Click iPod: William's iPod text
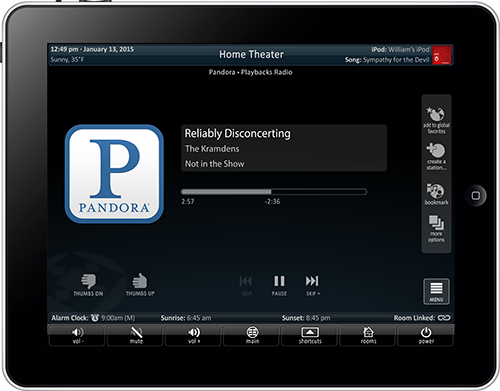The height and width of the screenshot is (391, 500). 400,49
